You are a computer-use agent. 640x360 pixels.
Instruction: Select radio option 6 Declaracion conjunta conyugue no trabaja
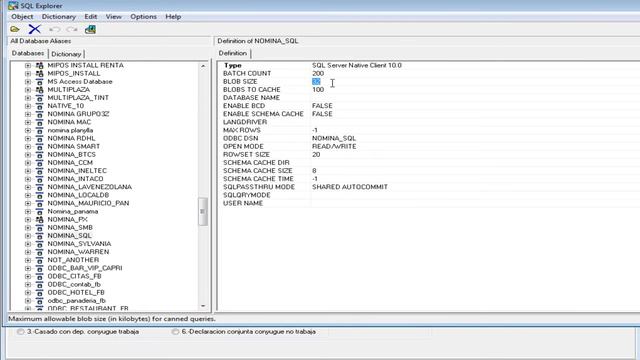(175, 332)
